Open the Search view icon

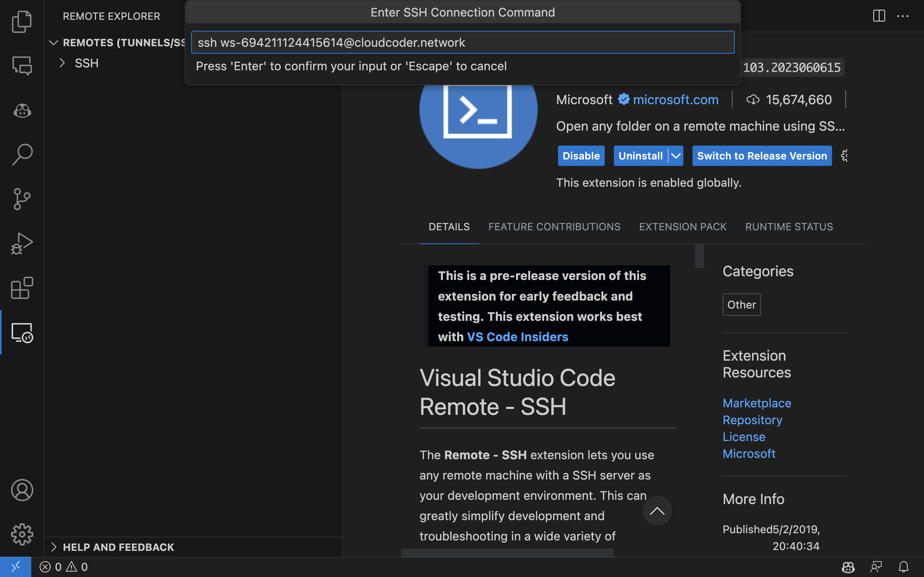pos(22,155)
